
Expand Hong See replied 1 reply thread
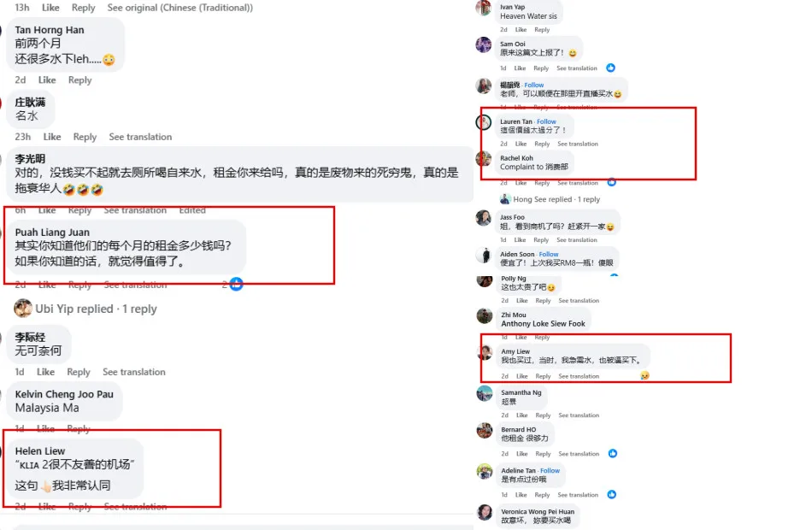tap(556, 199)
